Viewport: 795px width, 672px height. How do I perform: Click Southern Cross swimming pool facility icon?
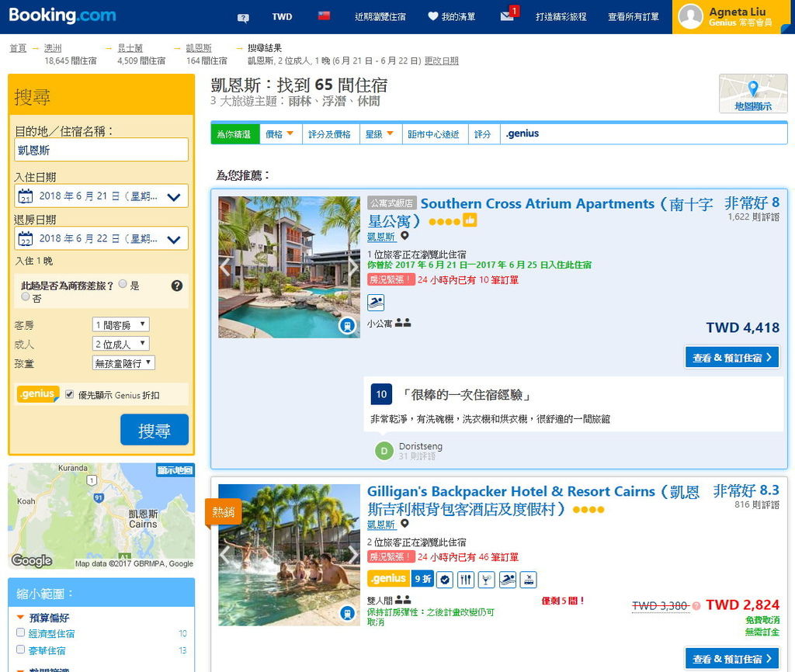(x=376, y=302)
